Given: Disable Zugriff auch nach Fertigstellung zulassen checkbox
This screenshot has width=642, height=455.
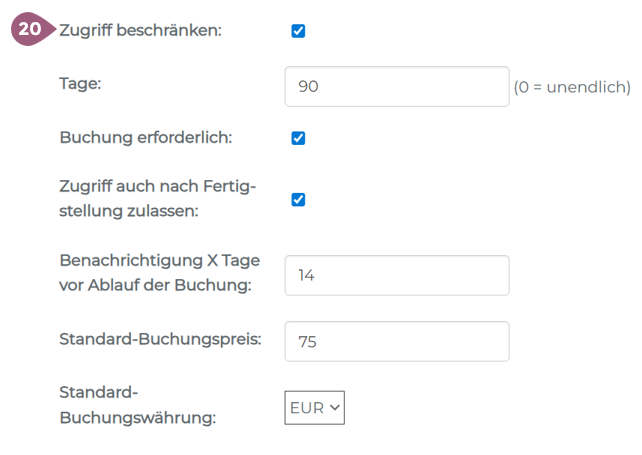Looking at the screenshot, I should [x=298, y=199].
